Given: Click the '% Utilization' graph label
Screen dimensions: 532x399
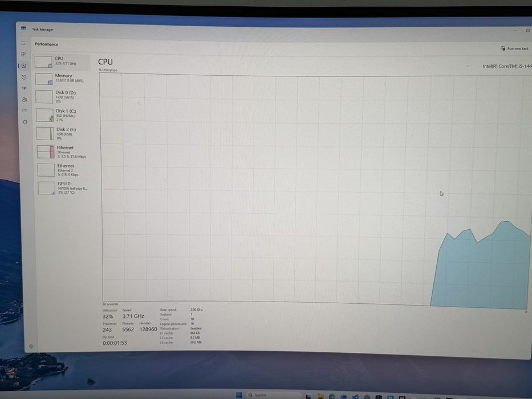Looking at the screenshot, I should click(x=108, y=70).
